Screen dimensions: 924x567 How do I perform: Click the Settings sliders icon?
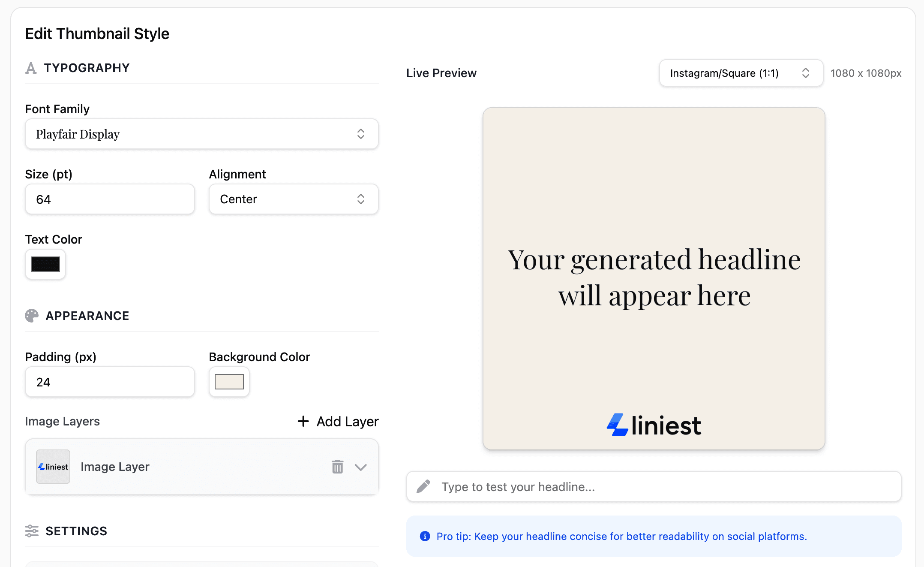coord(31,531)
